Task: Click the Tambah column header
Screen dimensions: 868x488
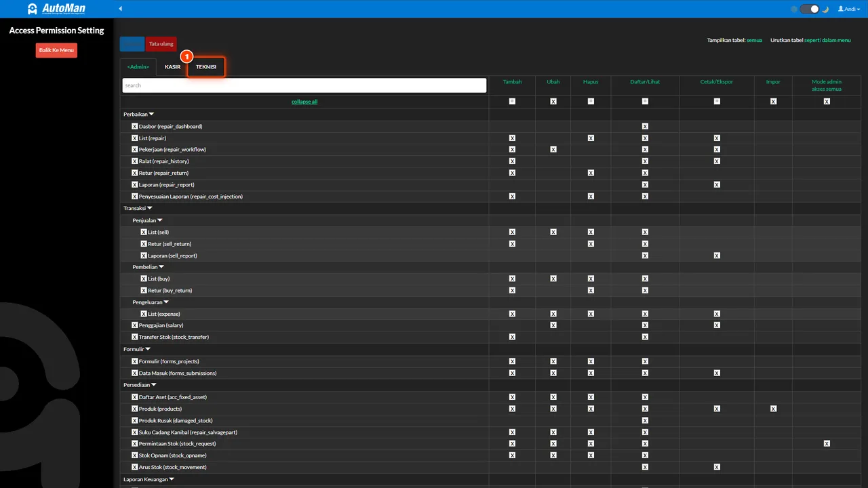Action: click(512, 82)
